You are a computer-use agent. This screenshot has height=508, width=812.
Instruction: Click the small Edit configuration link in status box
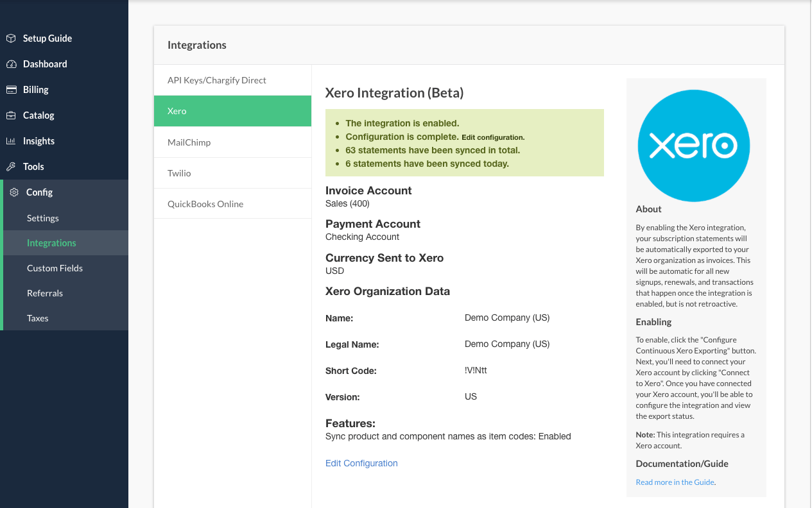point(493,137)
